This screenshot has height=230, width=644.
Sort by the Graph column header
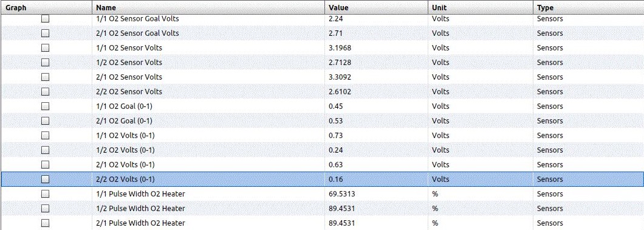[46, 7]
